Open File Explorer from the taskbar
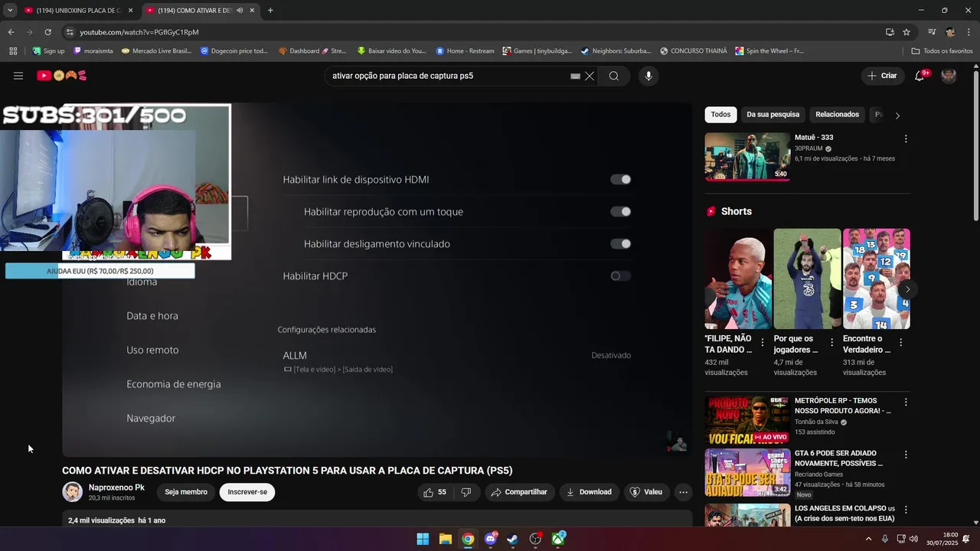The height and width of the screenshot is (551, 980). tap(446, 539)
